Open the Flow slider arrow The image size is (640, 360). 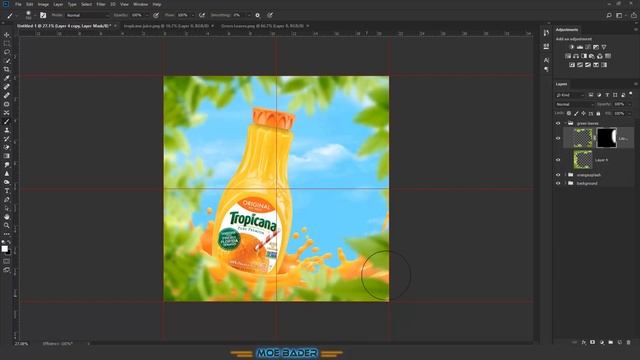pyautogui.click(x=192, y=15)
